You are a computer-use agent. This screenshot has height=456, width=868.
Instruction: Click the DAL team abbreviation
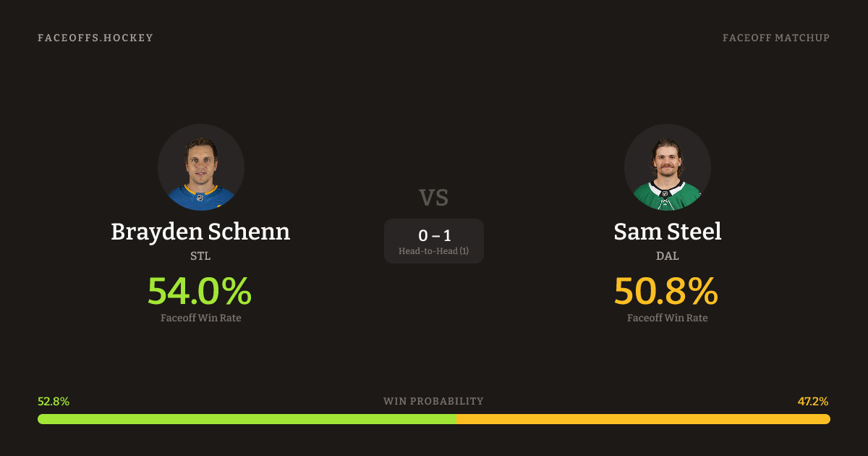point(668,256)
